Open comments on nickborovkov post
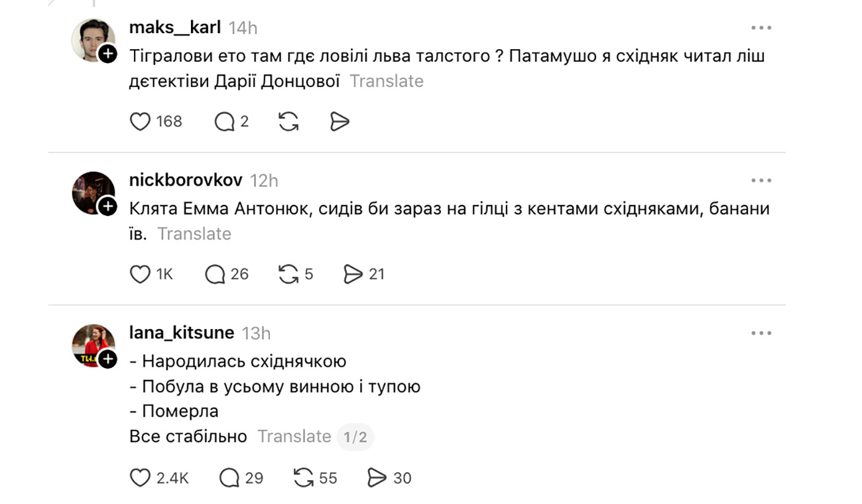The width and height of the screenshot is (862, 504). coord(215,274)
